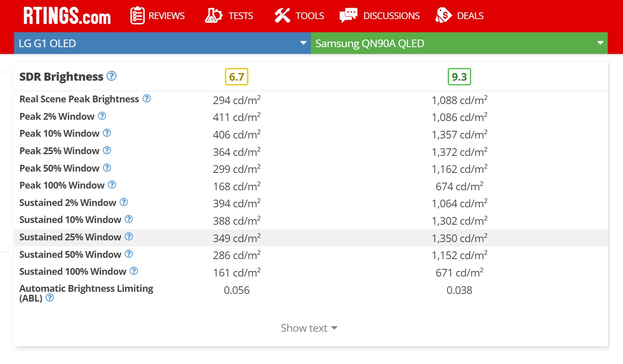Click the 161 cd/m² LG value
The width and height of the screenshot is (623, 364).
tap(236, 272)
